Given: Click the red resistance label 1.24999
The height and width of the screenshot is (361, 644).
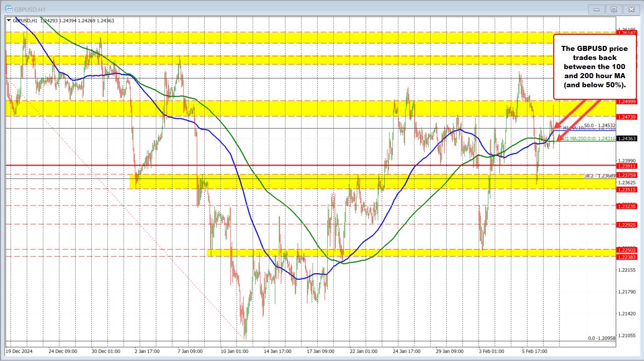Looking at the screenshot, I should point(627,102).
